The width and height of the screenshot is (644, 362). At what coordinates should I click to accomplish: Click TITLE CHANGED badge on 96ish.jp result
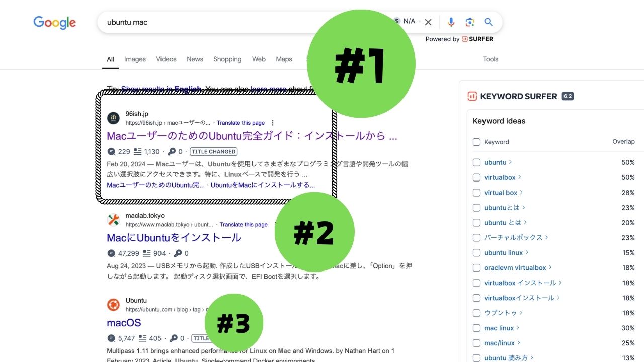(x=214, y=151)
